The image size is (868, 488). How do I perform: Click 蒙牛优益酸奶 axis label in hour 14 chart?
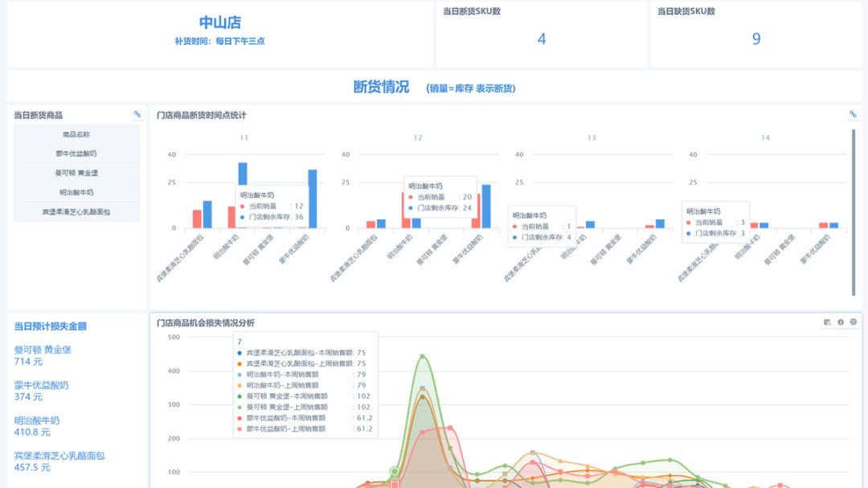[816, 248]
